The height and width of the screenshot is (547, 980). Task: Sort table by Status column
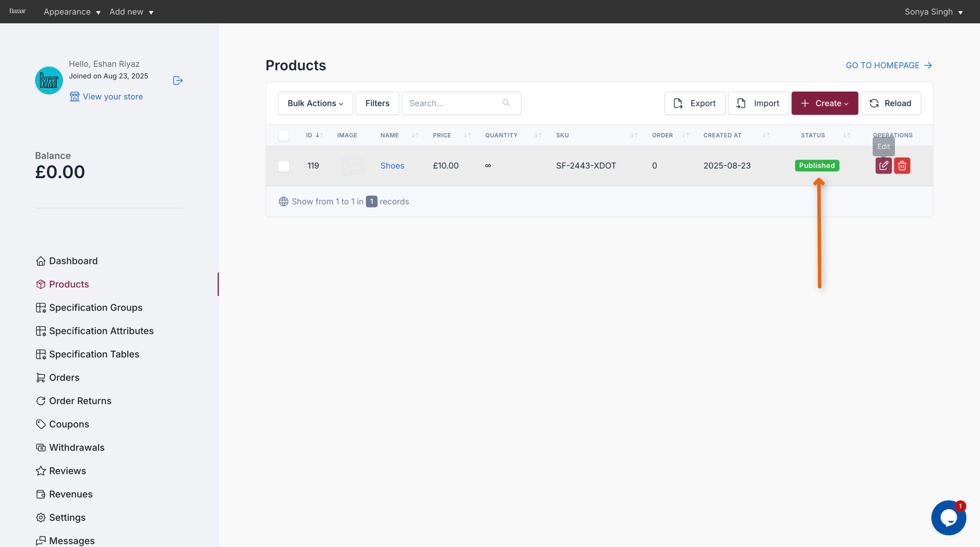[x=825, y=135]
